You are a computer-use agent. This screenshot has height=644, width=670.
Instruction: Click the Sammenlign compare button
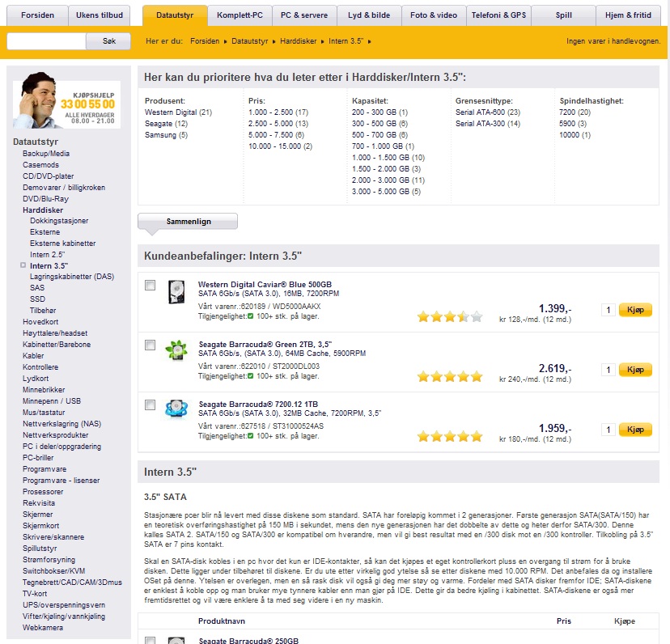188,222
